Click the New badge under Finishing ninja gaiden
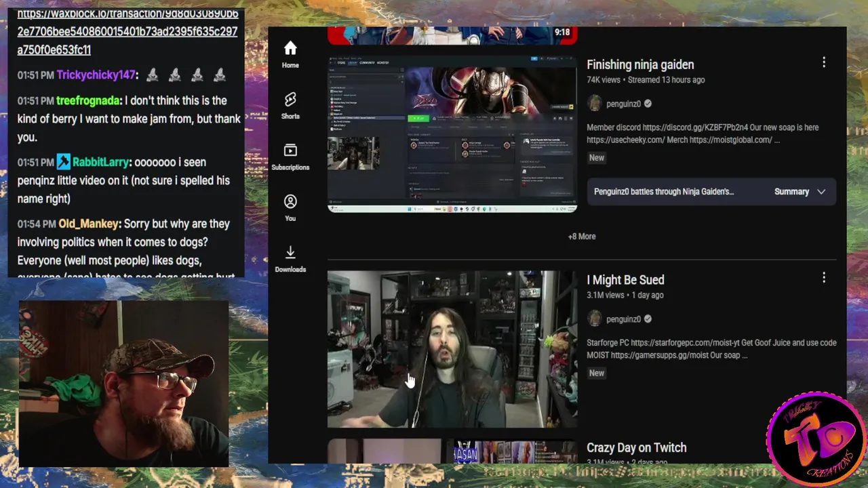The image size is (868, 488). [x=597, y=157]
